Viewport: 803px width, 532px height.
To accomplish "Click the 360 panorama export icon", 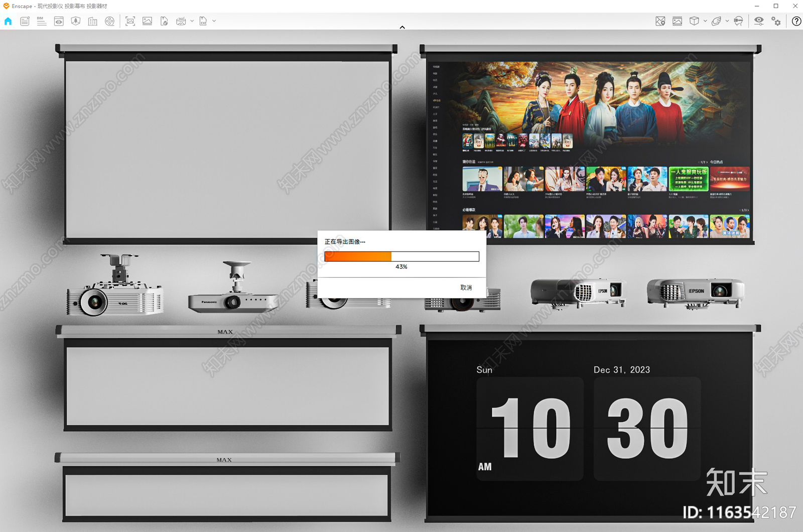I will coord(181,21).
